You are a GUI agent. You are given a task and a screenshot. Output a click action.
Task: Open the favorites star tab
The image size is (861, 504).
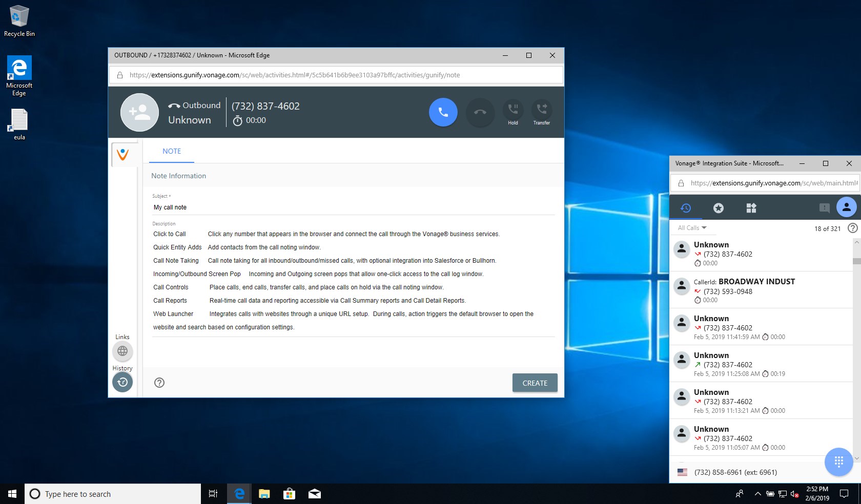coord(719,207)
